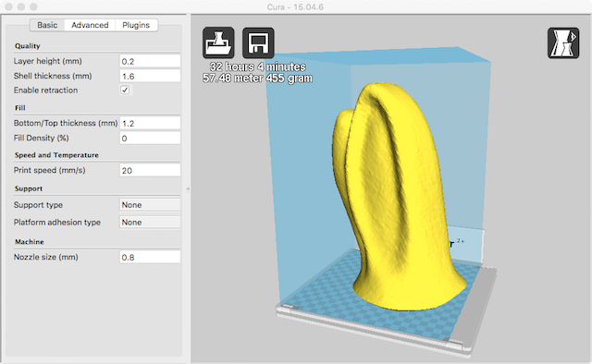Click the Print speed input field
Viewport: 592px width, 364px height.
150,171
